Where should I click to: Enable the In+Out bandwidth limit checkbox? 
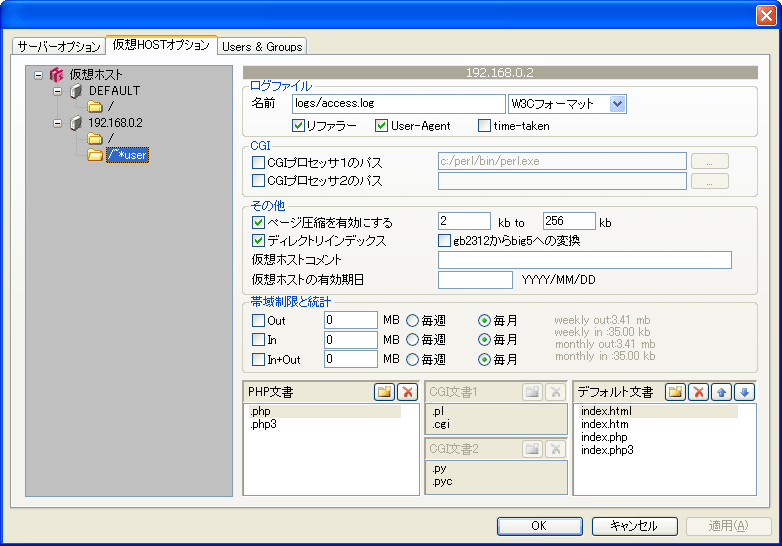click(258, 360)
